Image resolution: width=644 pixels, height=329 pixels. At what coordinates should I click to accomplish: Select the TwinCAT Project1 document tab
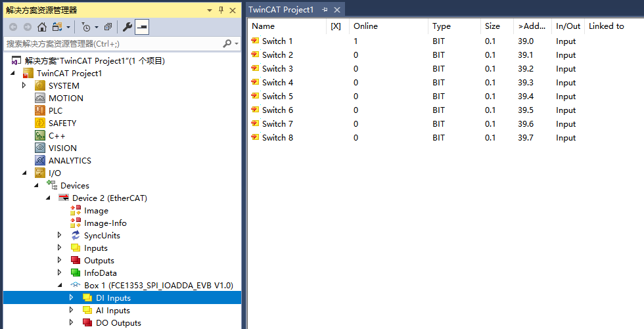[281, 9]
